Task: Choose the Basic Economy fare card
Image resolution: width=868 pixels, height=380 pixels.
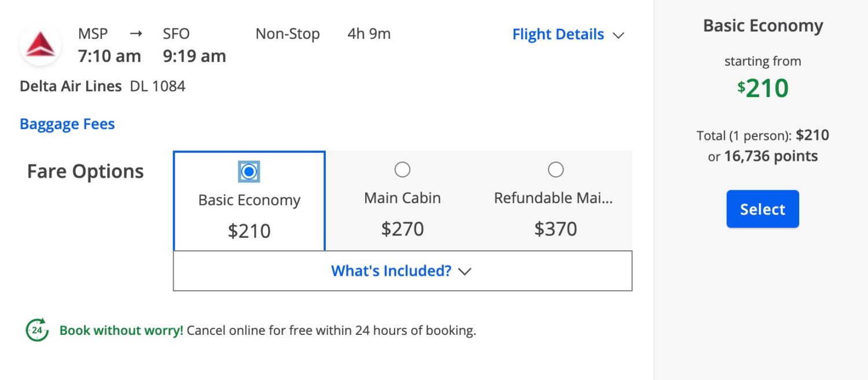Action: pyautogui.click(x=248, y=201)
